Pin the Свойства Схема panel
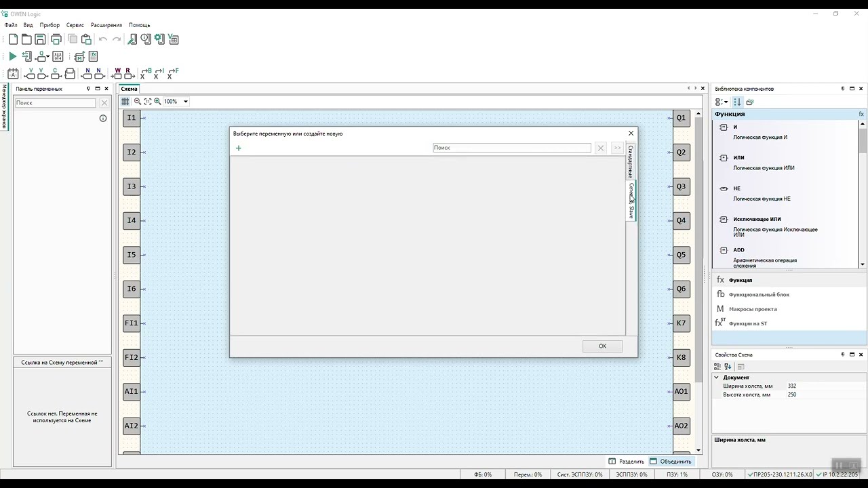 [x=843, y=354]
